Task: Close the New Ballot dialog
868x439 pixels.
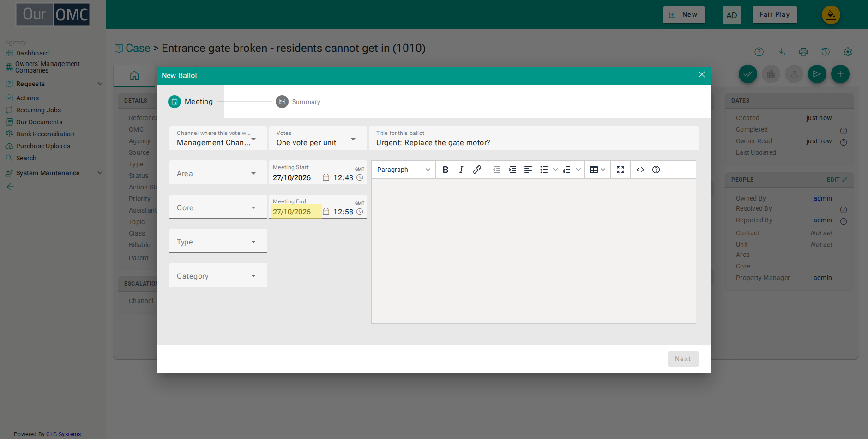Action: pyautogui.click(x=702, y=74)
